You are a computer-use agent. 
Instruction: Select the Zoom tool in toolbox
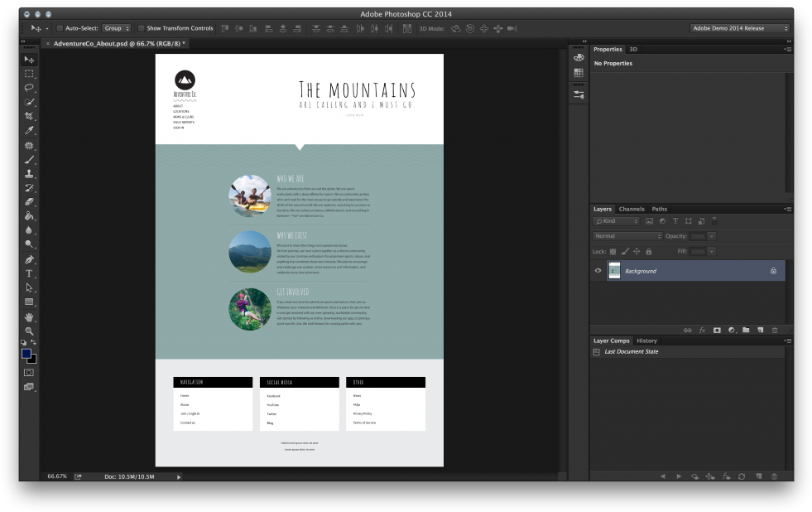[29, 331]
